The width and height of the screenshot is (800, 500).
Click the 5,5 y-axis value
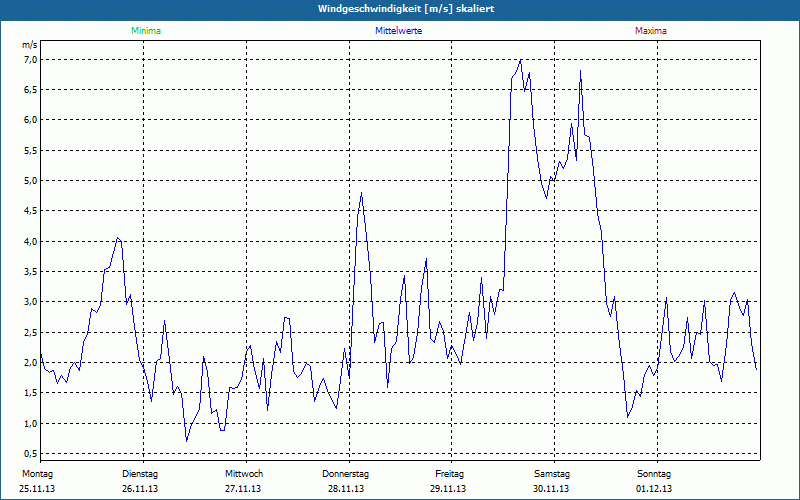click(x=31, y=151)
